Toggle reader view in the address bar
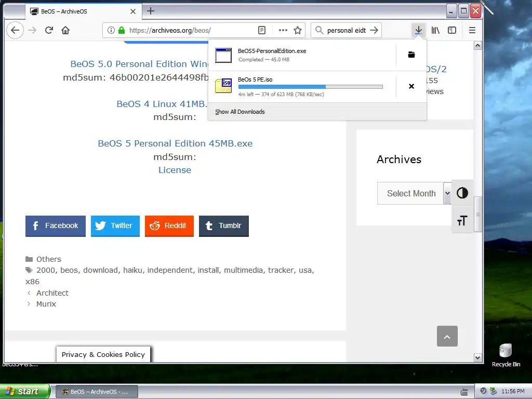The height and width of the screenshot is (399, 532). click(262, 30)
